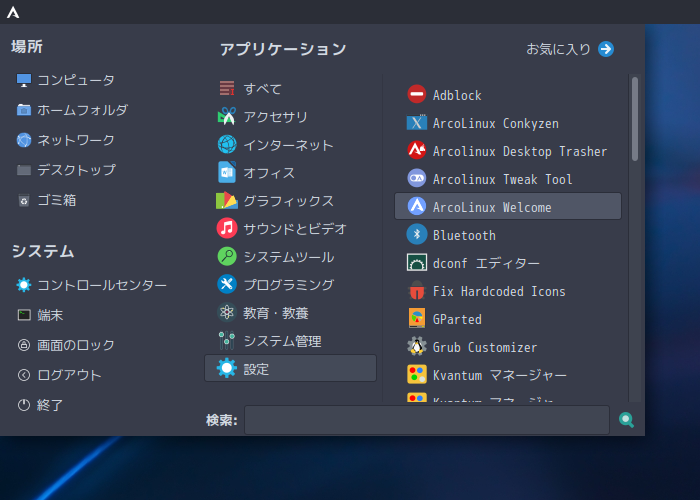
Task: Launch ArcoLinux Conkyzen icon
Action: point(417,122)
